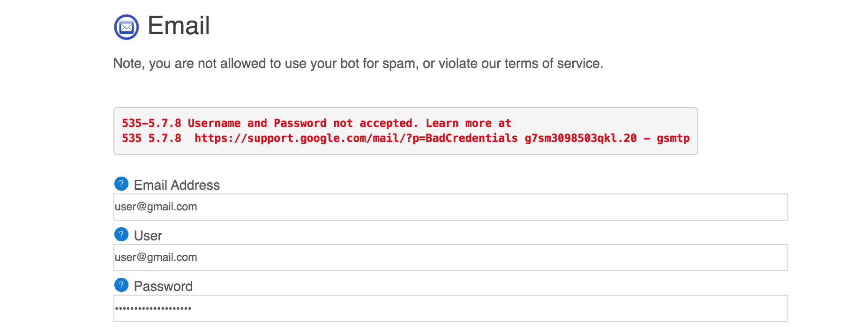Click 'Learn more at' in error message
This screenshot has width=868, height=327.
[x=468, y=123]
